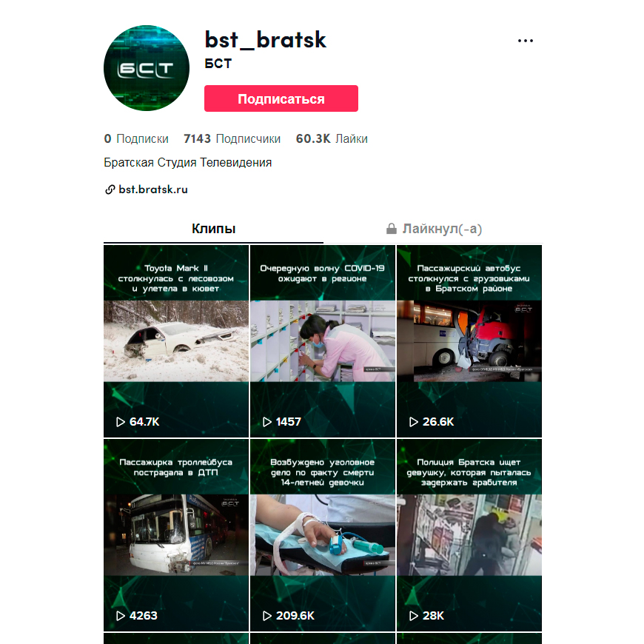Screen dimensions: 644x644
Task: Open the COVID-19 wave clip thumbnail
Action: 323,341
